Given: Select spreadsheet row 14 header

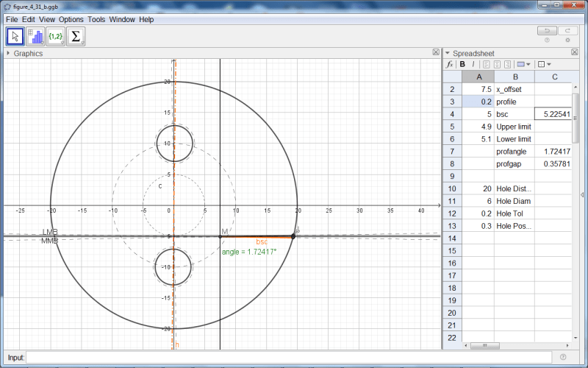Looking at the screenshot, I should [452, 238].
